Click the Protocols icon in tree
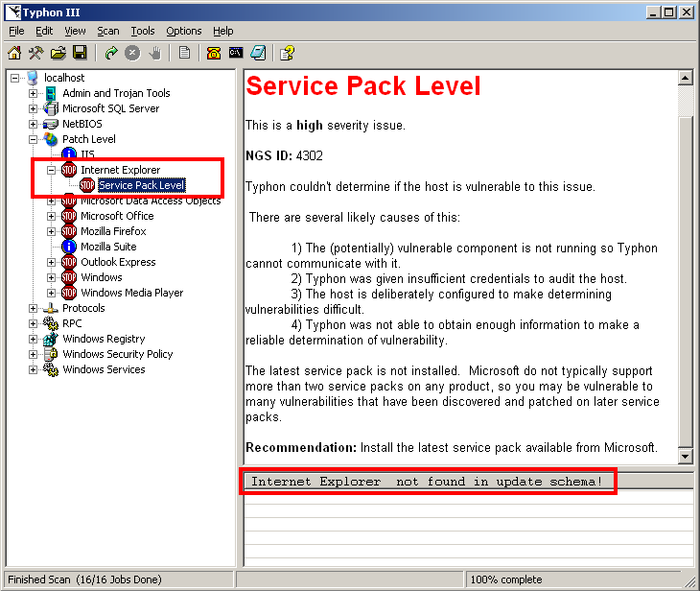Viewport: 700px width, 591px height. [51, 308]
